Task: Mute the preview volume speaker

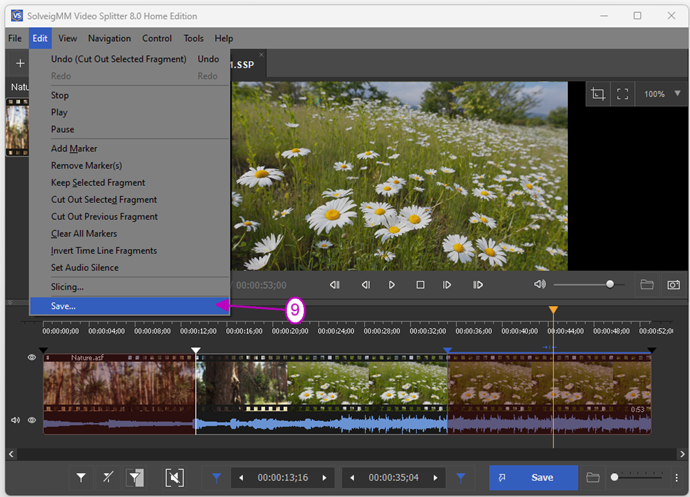Action: coord(540,284)
